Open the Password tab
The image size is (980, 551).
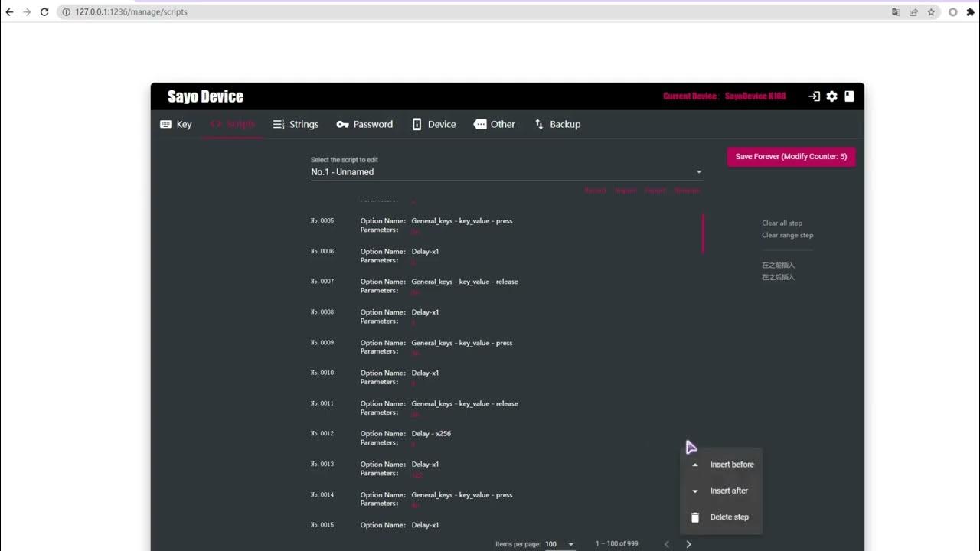coord(364,124)
